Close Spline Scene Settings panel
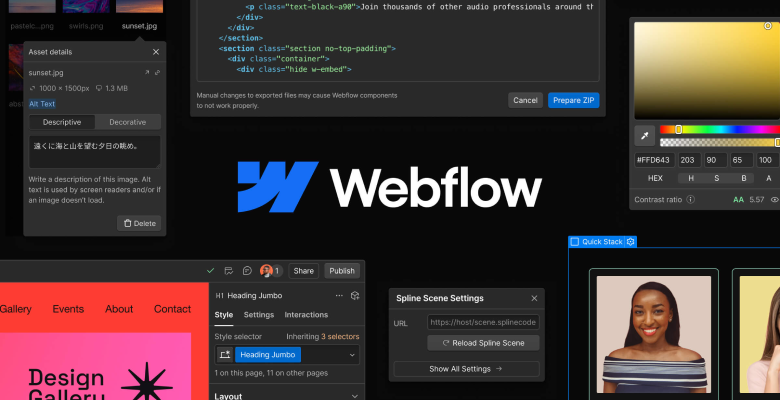Viewport: 780px width, 400px height. (534, 299)
